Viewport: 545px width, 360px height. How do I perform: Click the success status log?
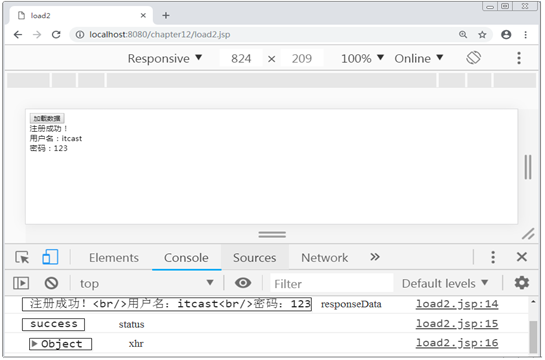click(54, 324)
